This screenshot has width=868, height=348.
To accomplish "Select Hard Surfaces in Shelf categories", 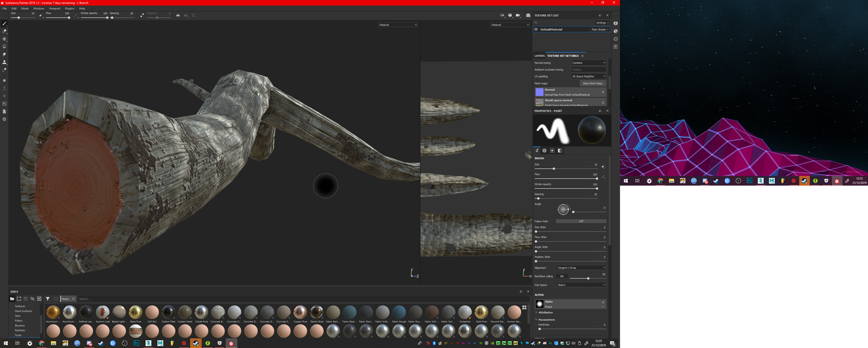I will point(23,311).
